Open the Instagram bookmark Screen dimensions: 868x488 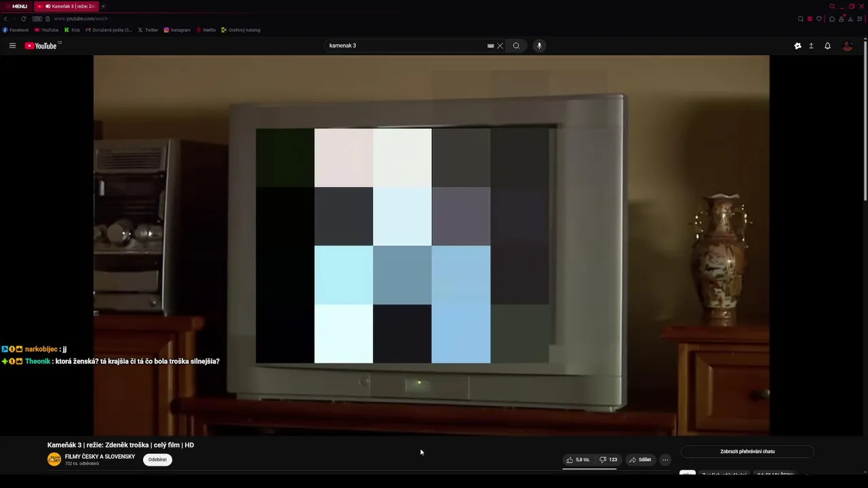click(x=177, y=30)
